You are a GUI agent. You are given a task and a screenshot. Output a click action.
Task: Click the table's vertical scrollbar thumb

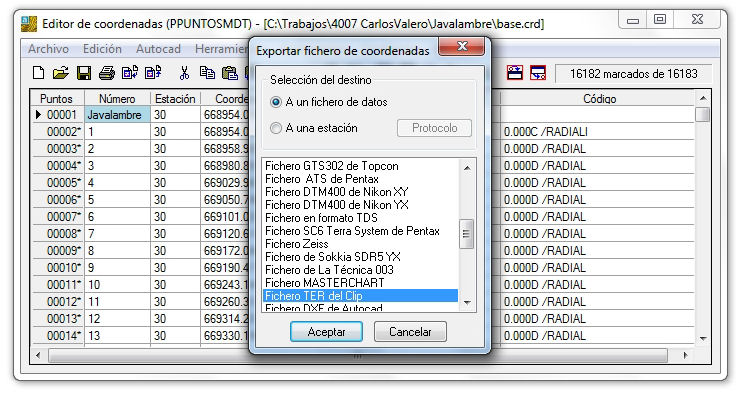coord(703,114)
